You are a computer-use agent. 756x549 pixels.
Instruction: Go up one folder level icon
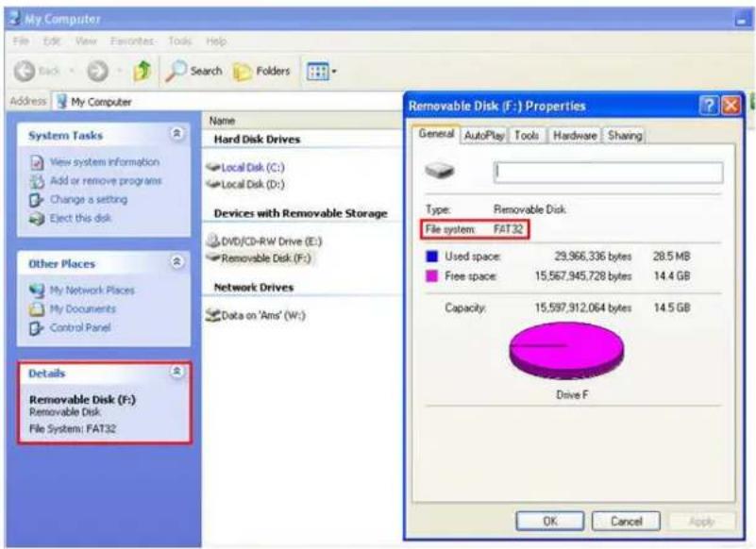(x=142, y=72)
